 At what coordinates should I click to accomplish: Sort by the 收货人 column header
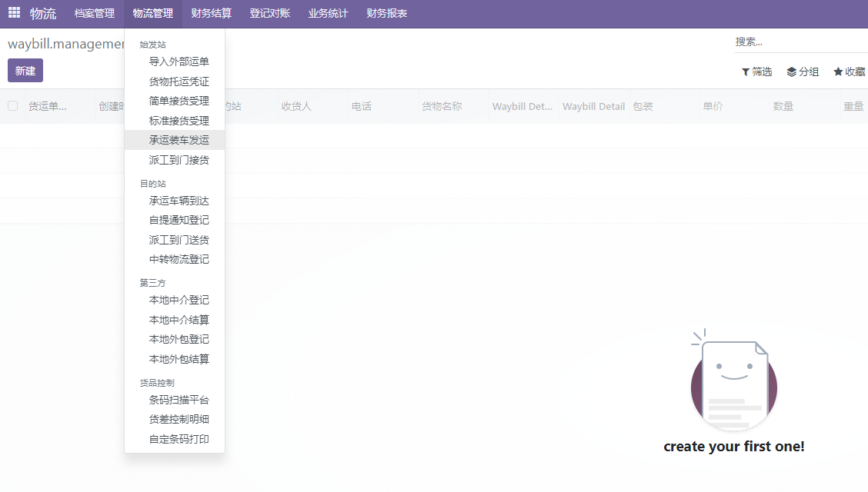[x=296, y=106]
